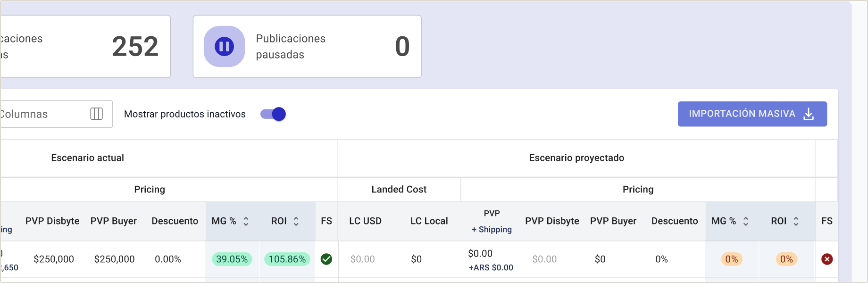Click the Landed Cost group header
Image resolution: width=868 pixels, height=283 pixels.
coord(399,190)
